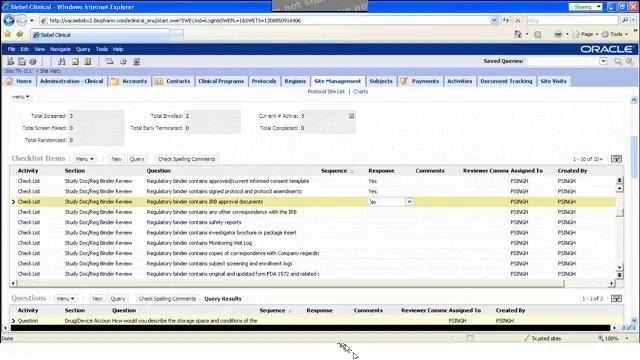Switch to the Site Management tab
Image resolution: width=640 pixels, height=360 pixels.
point(338,81)
